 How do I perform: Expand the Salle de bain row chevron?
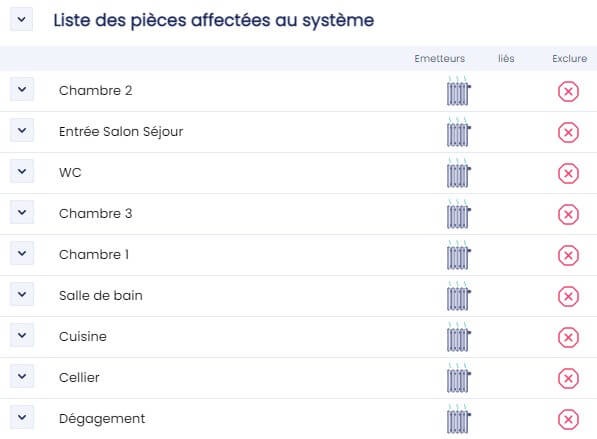[x=22, y=294]
